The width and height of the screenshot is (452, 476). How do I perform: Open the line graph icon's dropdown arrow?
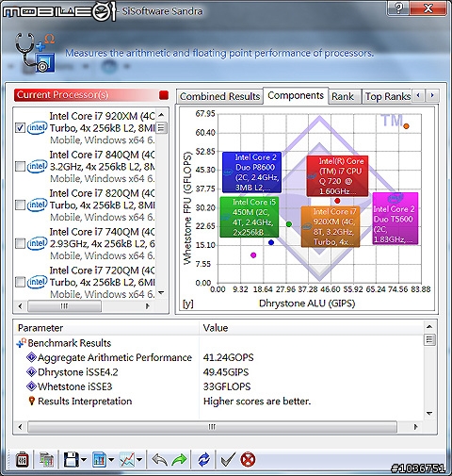pos(139,460)
